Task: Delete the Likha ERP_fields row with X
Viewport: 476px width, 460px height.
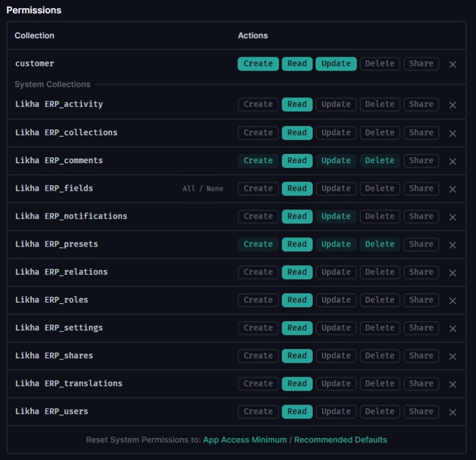Action: pyautogui.click(x=453, y=189)
